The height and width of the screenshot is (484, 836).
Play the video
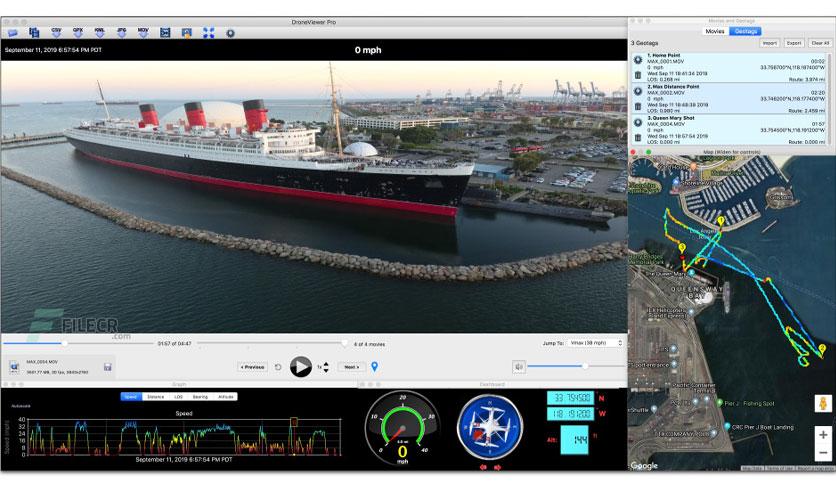[x=301, y=367]
